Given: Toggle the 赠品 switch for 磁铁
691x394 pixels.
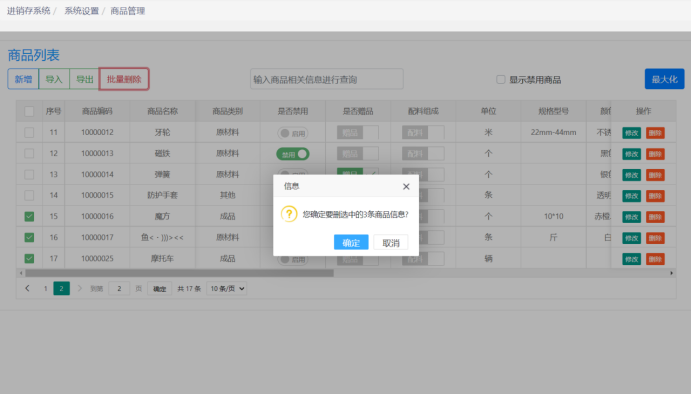Looking at the screenshot, I should tap(357, 154).
